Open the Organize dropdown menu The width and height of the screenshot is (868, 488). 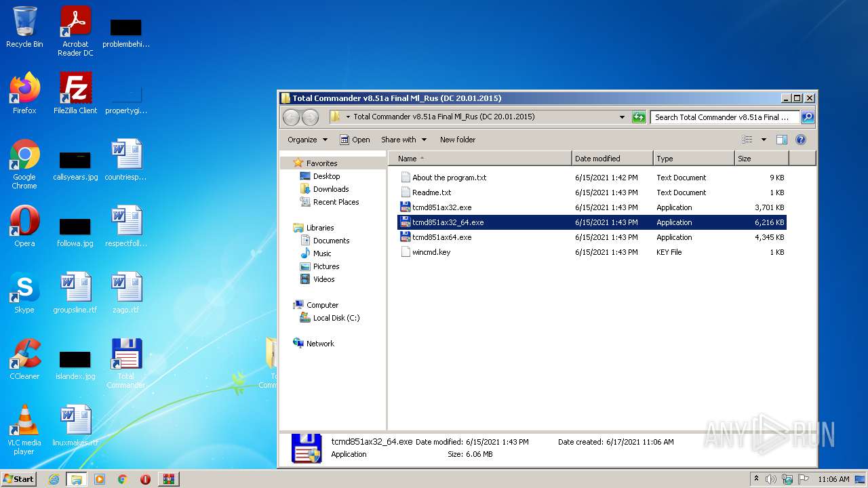pyautogui.click(x=307, y=140)
